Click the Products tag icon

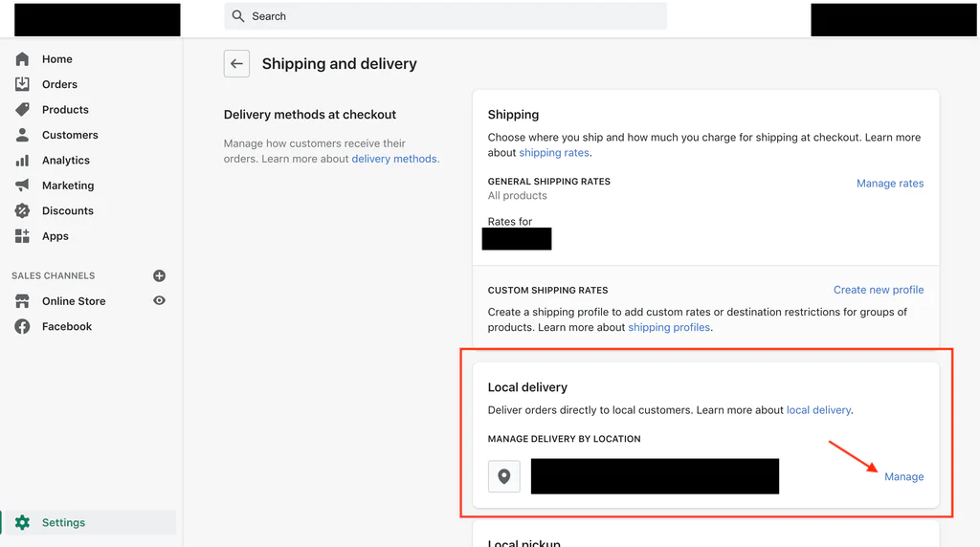coord(22,110)
